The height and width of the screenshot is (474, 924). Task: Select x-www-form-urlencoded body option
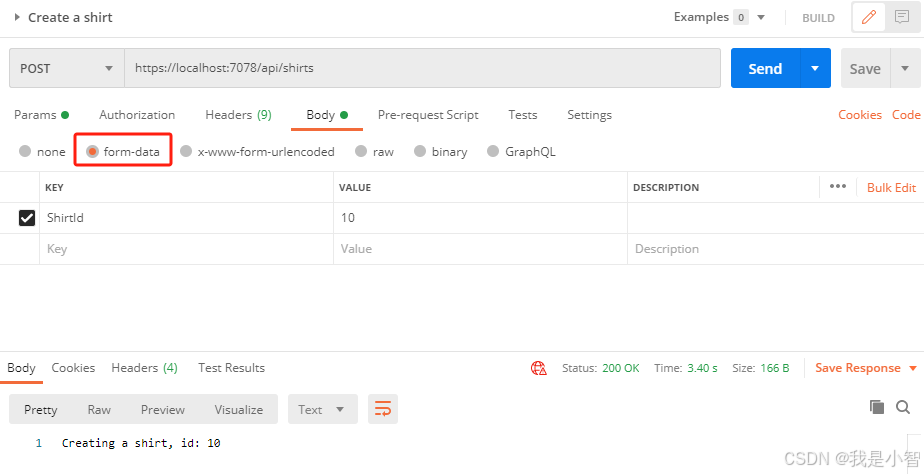tap(186, 152)
